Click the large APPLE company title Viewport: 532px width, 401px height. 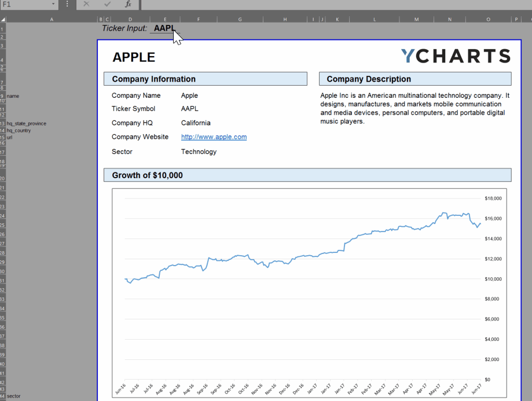point(134,57)
